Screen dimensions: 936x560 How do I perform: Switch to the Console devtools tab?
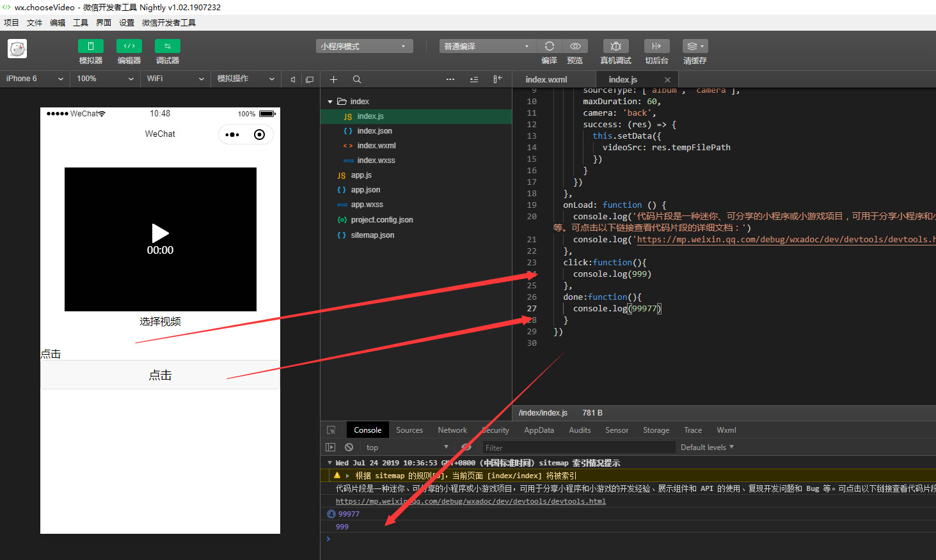coord(368,430)
